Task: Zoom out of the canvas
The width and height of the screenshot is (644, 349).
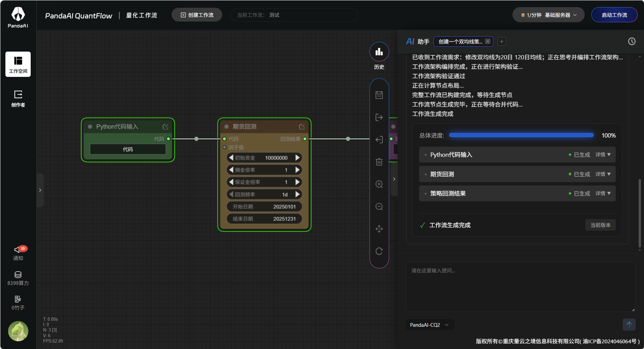Action: (x=379, y=207)
